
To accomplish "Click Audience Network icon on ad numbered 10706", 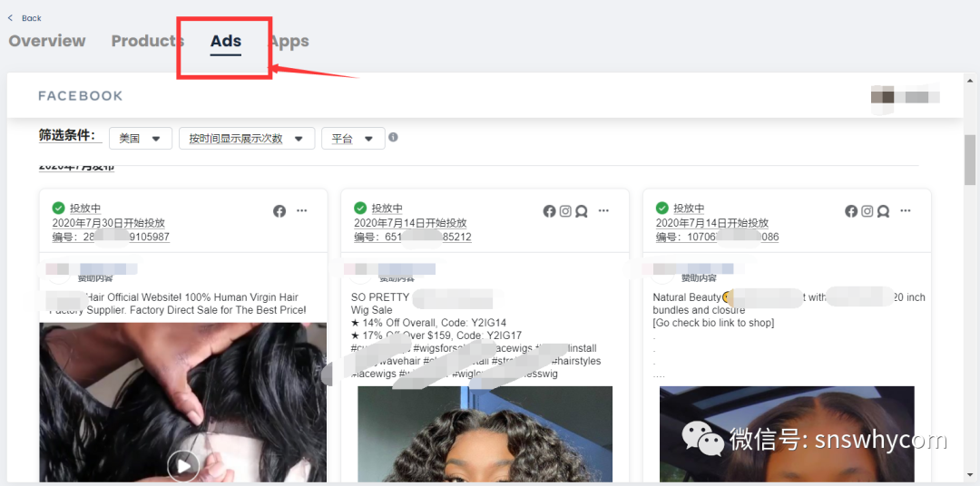I will 883,211.
